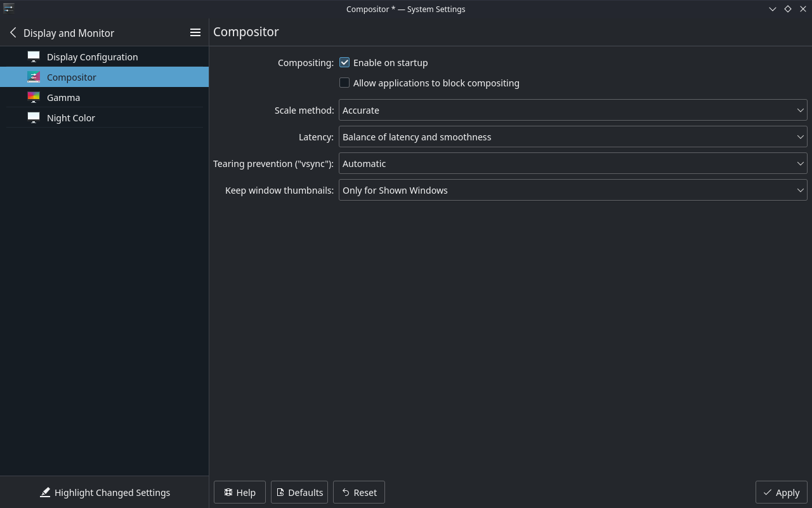
Task: Click the System Settings icon in the titlebar
Action: coord(8,9)
